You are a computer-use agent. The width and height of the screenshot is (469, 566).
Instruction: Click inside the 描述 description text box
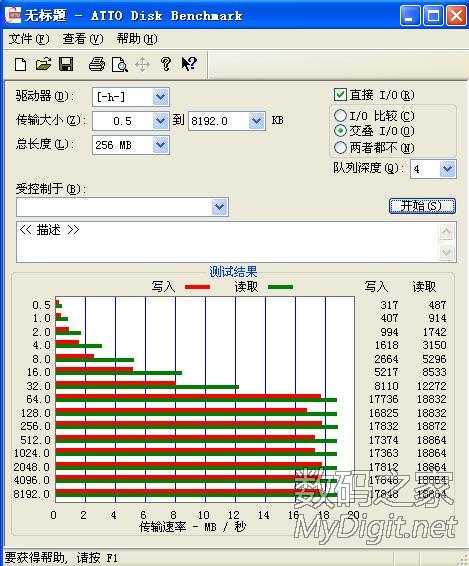tap(228, 242)
